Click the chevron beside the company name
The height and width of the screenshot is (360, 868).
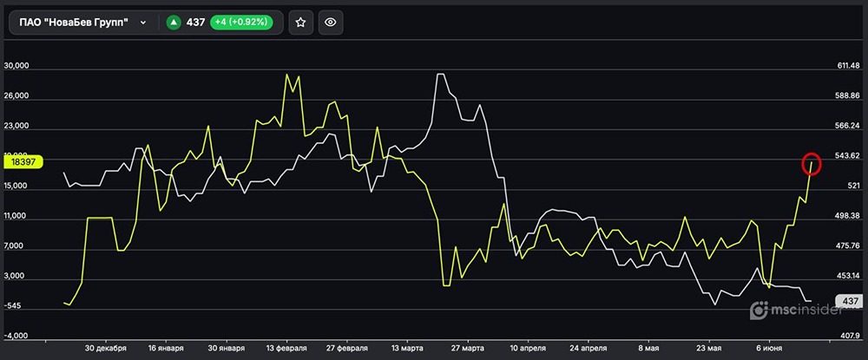coord(142,23)
